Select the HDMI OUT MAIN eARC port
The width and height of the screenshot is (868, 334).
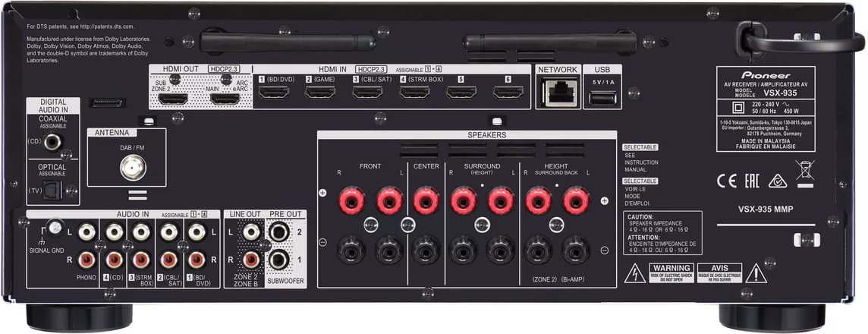[x=225, y=99]
